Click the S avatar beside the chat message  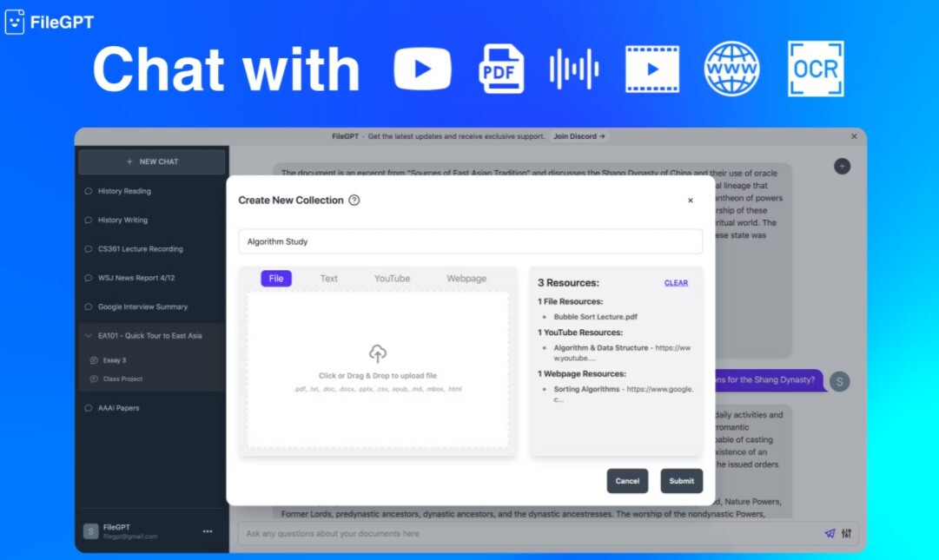(x=840, y=381)
